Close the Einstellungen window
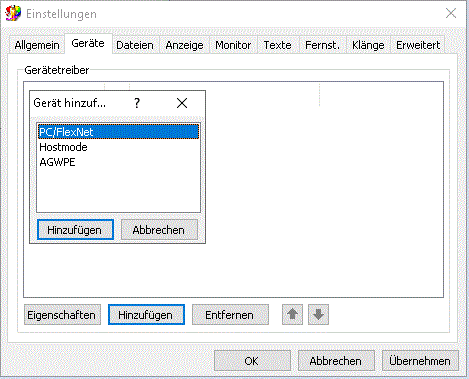Image resolution: width=469 pixels, height=379 pixels. coord(451,13)
